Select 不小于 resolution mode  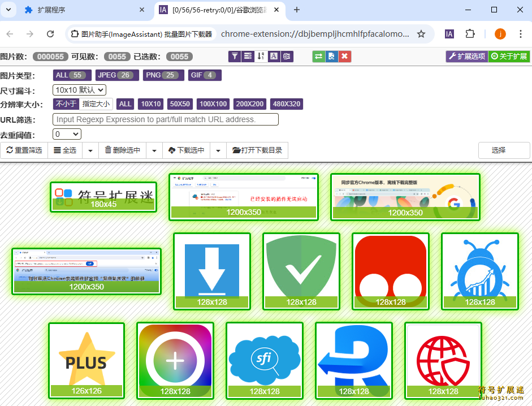[66, 104]
